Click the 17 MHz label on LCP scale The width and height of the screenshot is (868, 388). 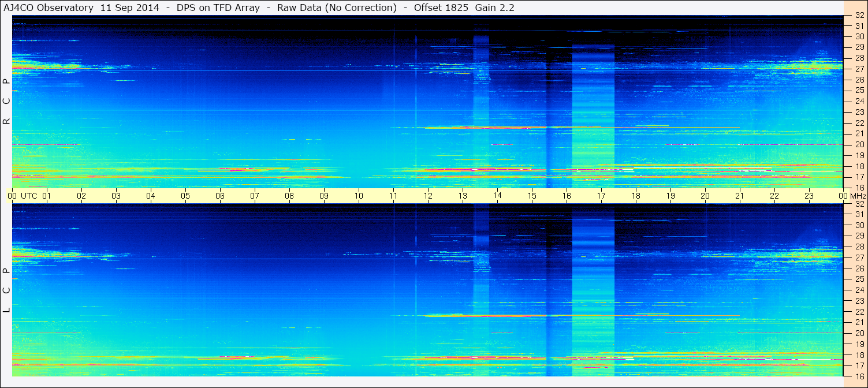[x=859, y=365]
